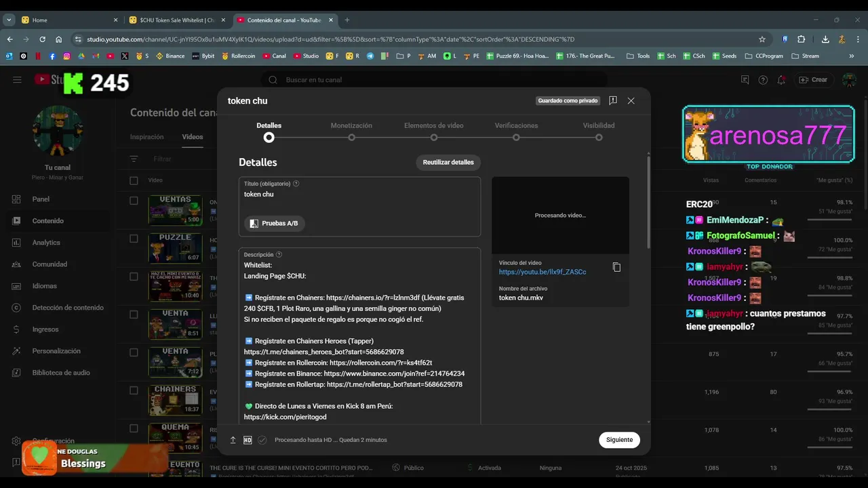Bookmark this page with the star icon
868x488 pixels.
(762, 39)
